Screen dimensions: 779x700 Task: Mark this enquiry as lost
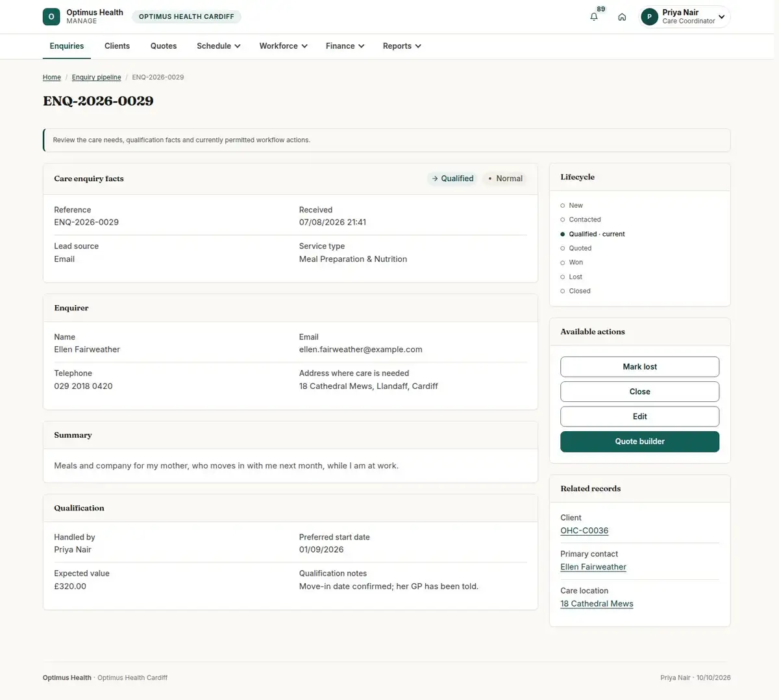pyautogui.click(x=639, y=367)
